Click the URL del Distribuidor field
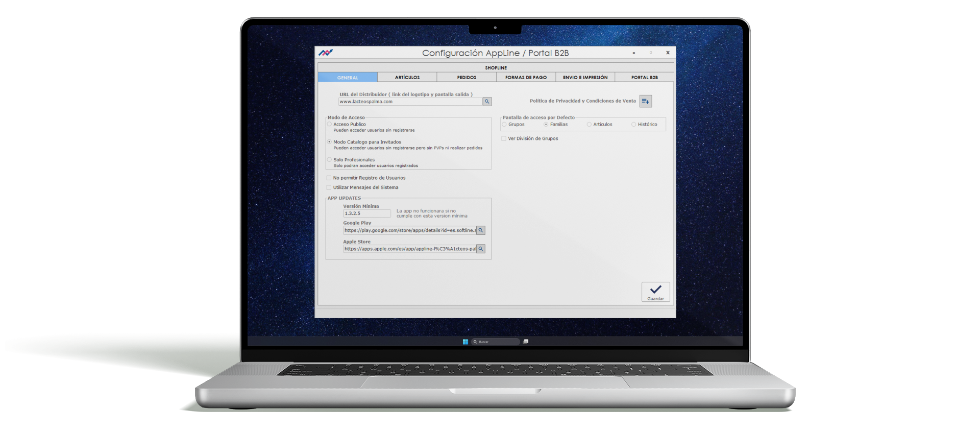The height and width of the screenshot is (430, 980). click(x=410, y=102)
